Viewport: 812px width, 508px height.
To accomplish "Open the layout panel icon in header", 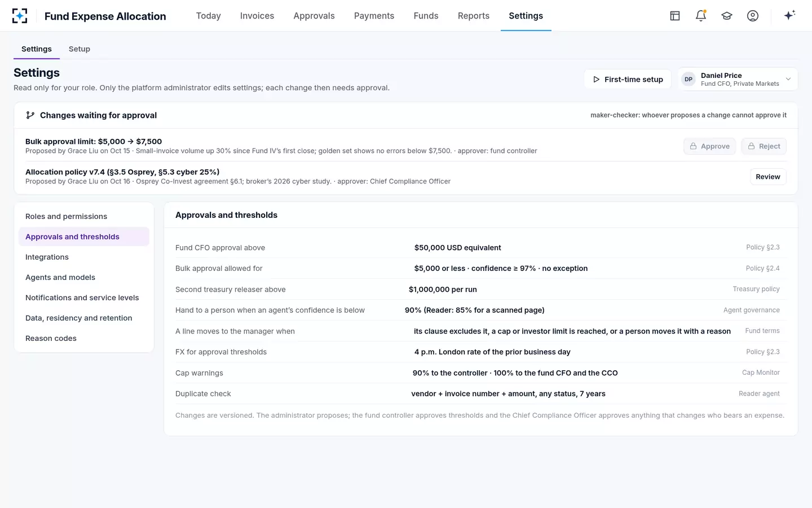I will tap(675, 16).
